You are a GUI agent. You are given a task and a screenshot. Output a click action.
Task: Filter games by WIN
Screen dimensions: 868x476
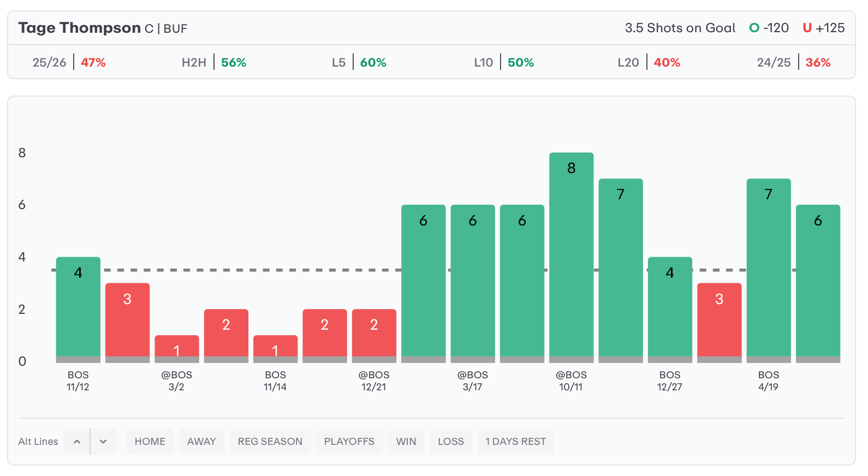click(406, 442)
